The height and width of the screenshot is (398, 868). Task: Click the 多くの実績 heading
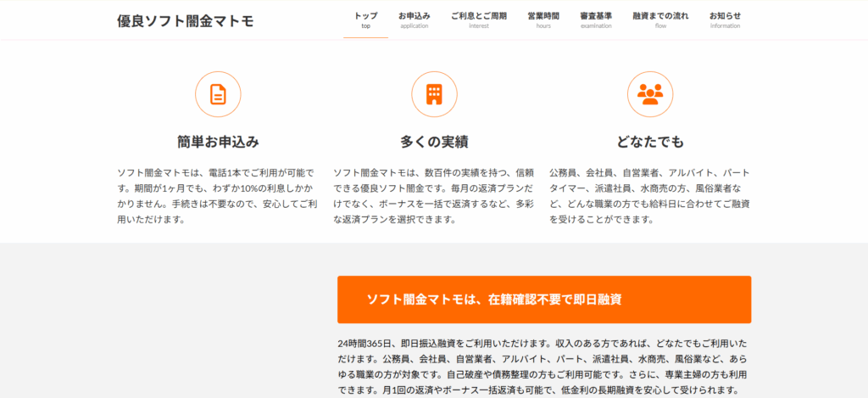click(434, 143)
